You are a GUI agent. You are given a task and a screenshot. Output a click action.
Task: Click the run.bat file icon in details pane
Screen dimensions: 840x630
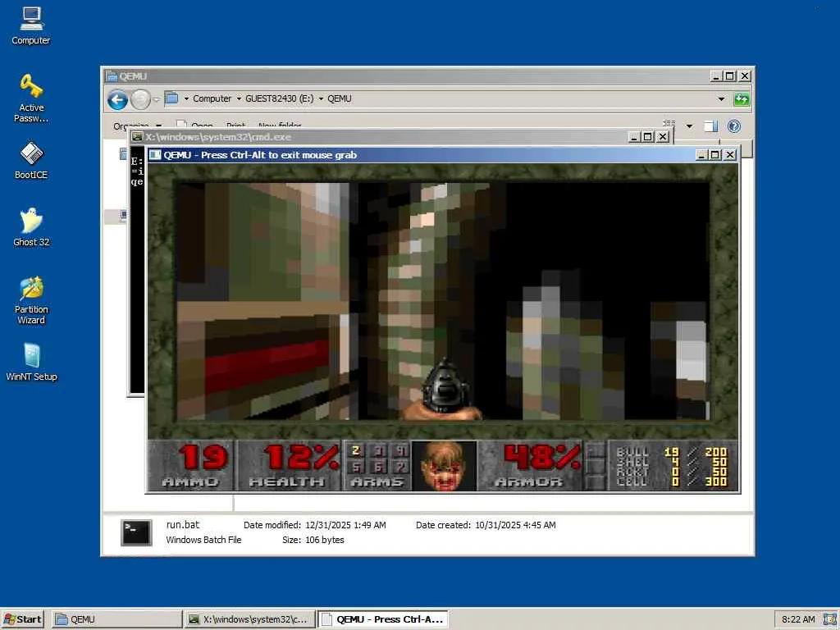tap(136, 532)
